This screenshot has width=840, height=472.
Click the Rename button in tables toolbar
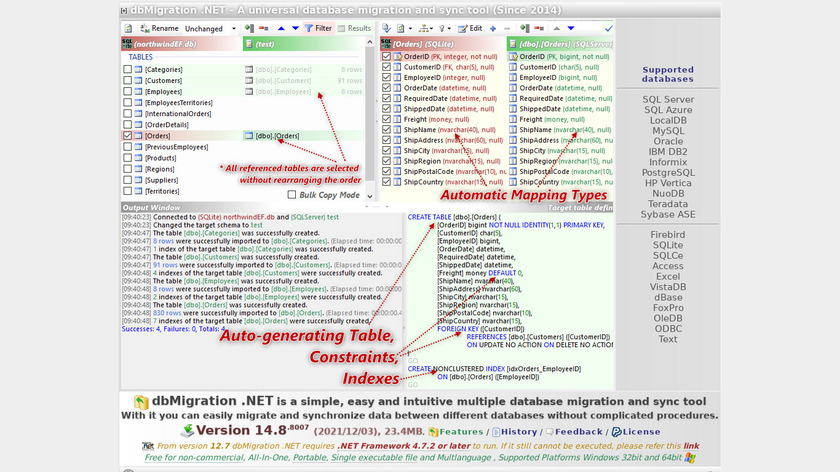[x=159, y=28]
